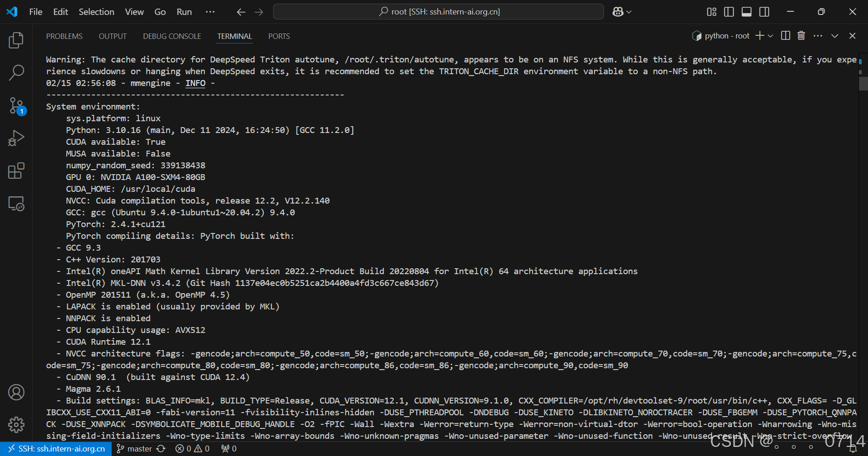The height and width of the screenshot is (456, 868).
Task: Switch to the OUTPUT tab
Action: 113,36
